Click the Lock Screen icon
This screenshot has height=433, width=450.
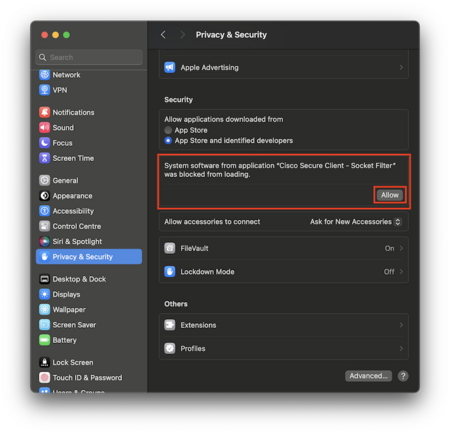point(44,362)
